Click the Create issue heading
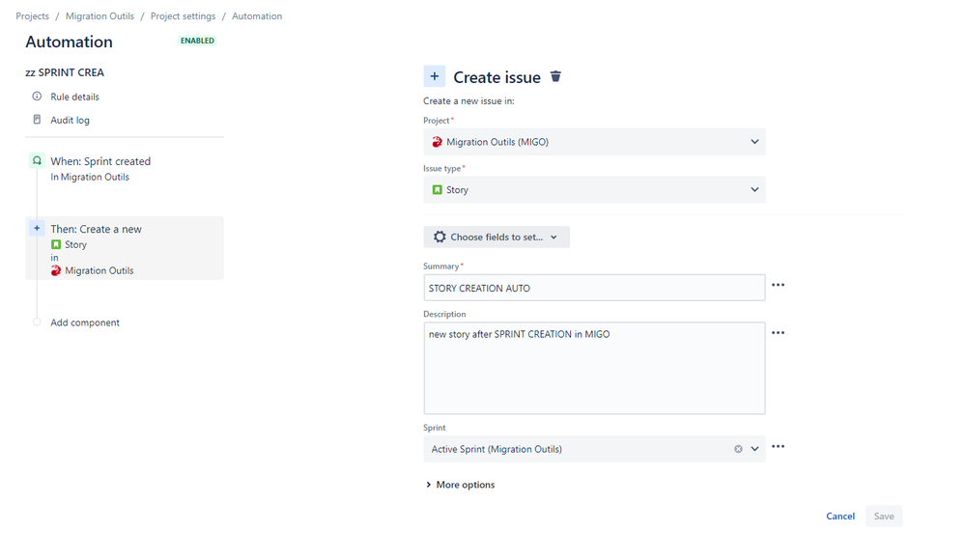Image resolution: width=965 pixels, height=560 pixels. coord(497,77)
